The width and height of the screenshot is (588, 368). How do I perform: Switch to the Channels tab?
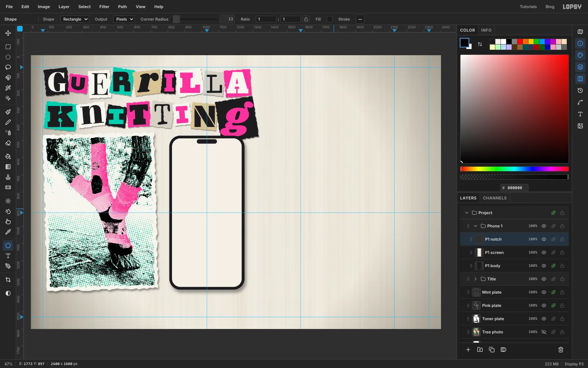(x=495, y=198)
